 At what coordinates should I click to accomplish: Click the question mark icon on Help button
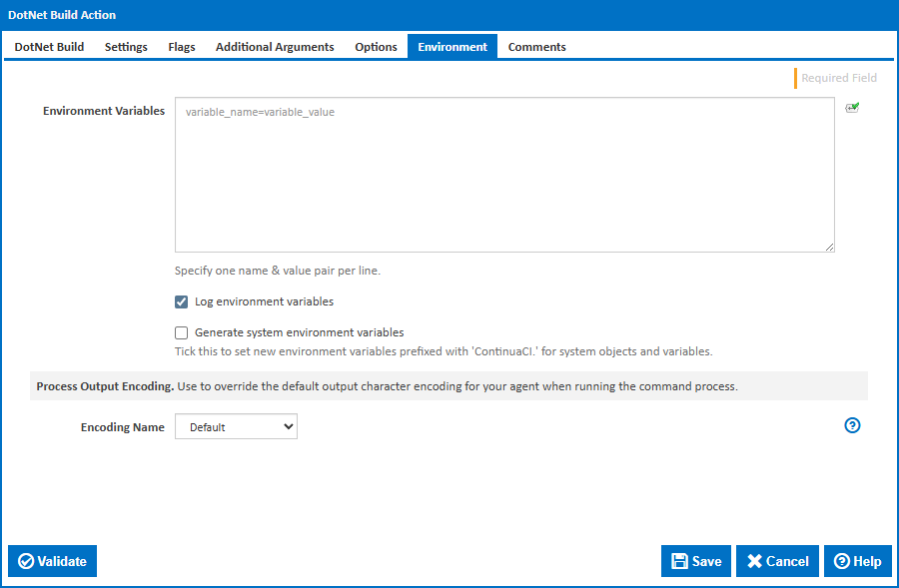point(841,561)
